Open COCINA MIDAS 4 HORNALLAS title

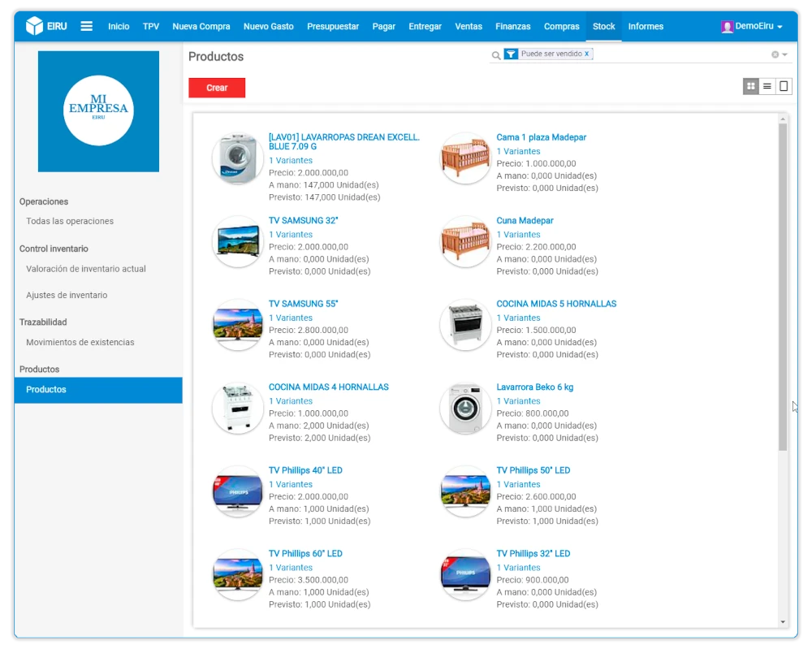pyautogui.click(x=328, y=387)
